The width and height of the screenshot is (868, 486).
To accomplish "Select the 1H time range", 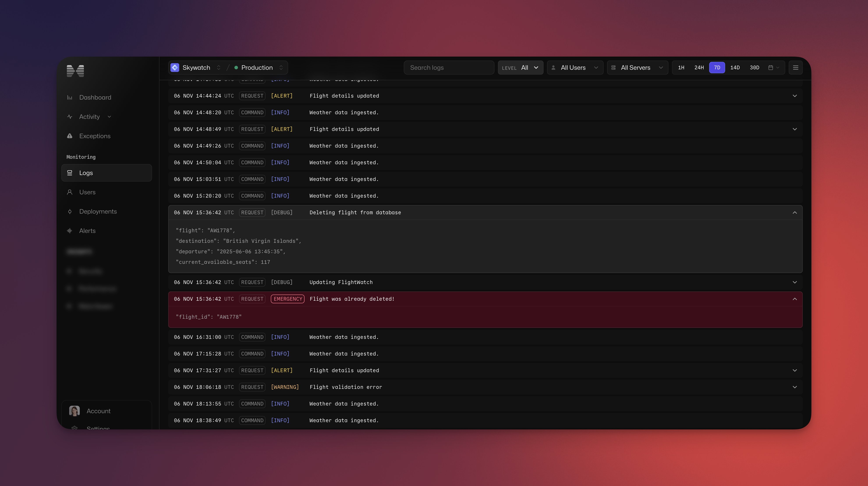I will coord(681,68).
